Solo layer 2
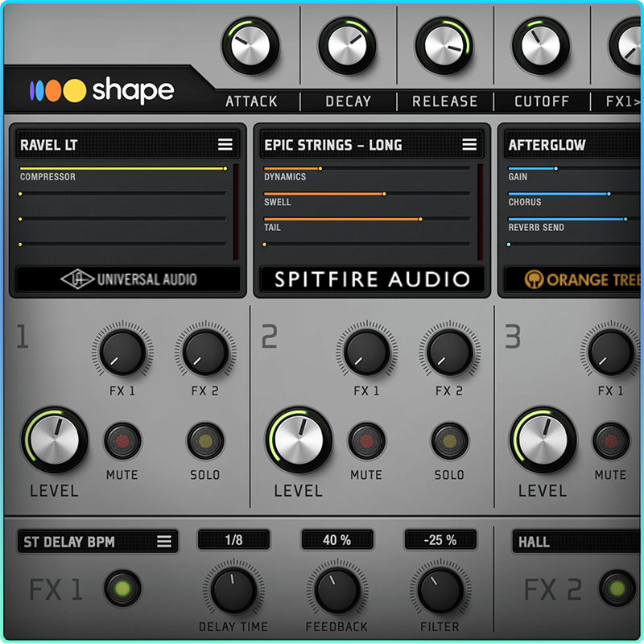The width and height of the screenshot is (644, 644). [x=450, y=441]
